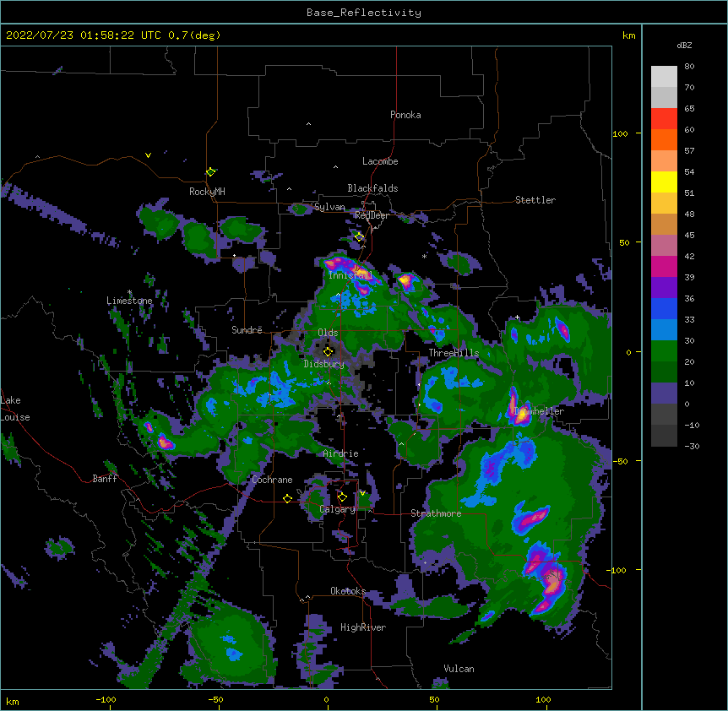728x711 pixels.
Task: Click the storm cell over Drumheller
Action: (519, 409)
